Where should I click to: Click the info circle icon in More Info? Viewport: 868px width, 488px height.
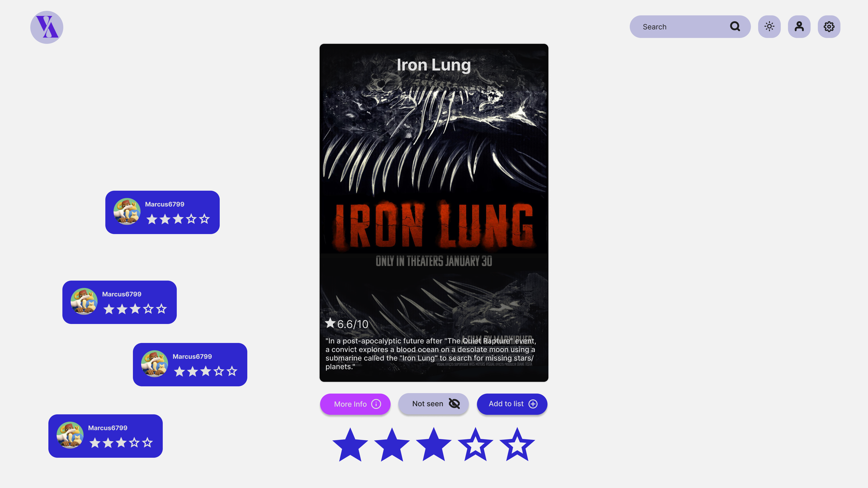[x=376, y=404]
